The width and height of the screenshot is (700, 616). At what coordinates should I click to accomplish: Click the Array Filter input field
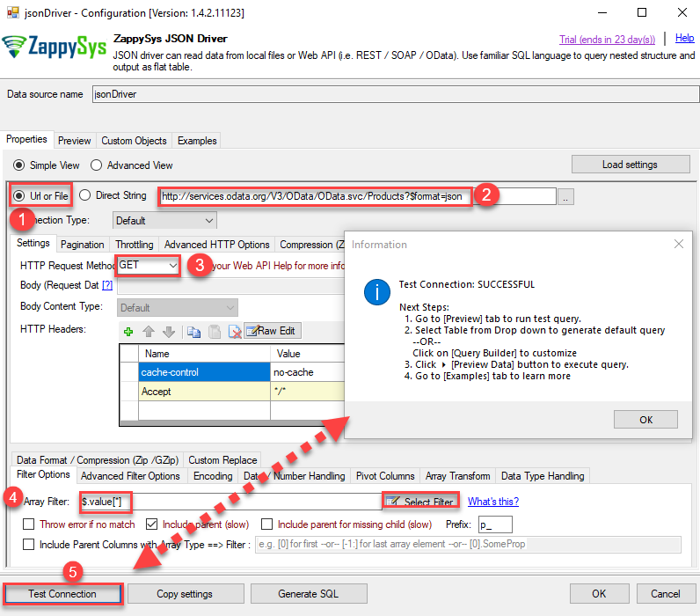(230, 502)
